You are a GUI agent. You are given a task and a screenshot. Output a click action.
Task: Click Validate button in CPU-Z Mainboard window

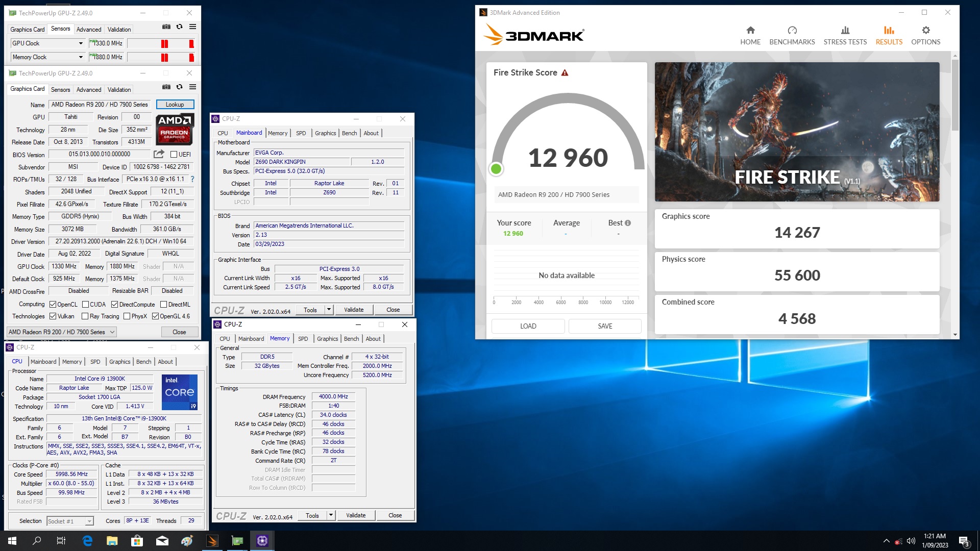[x=354, y=310]
